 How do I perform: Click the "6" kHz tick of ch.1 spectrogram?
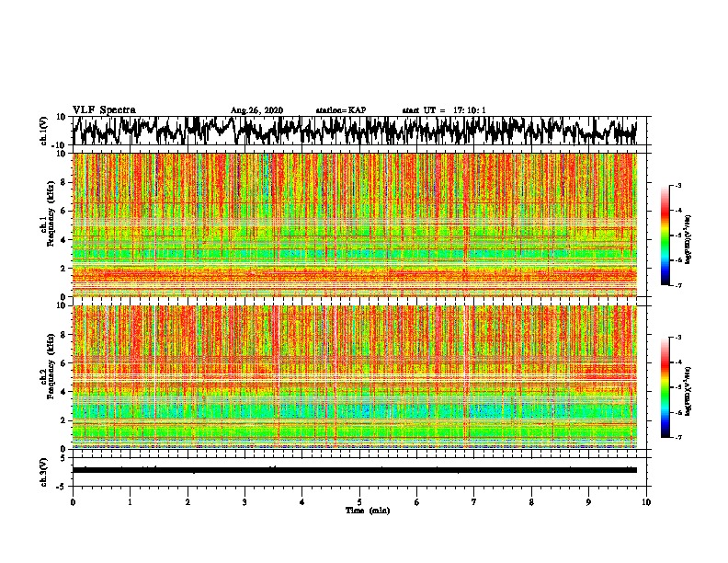click(x=63, y=211)
